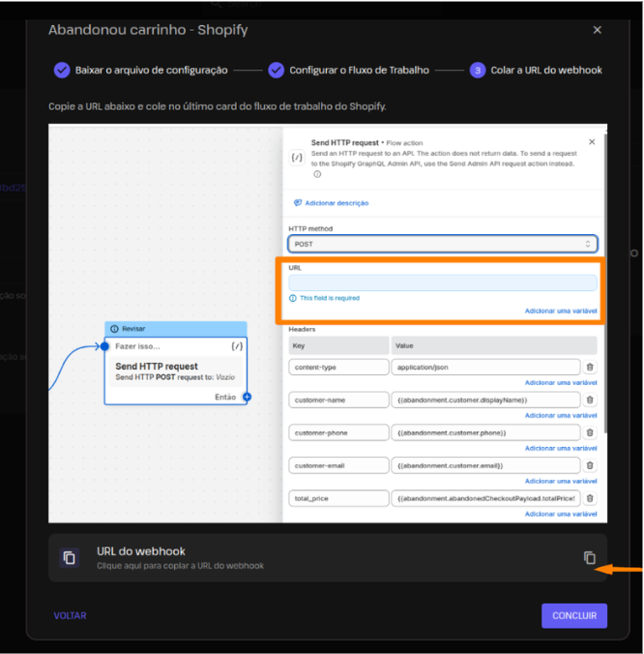The image size is (644, 654).
Task: Select the 'Baixar o arquivo de configuração' step
Action: (x=141, y=70)
